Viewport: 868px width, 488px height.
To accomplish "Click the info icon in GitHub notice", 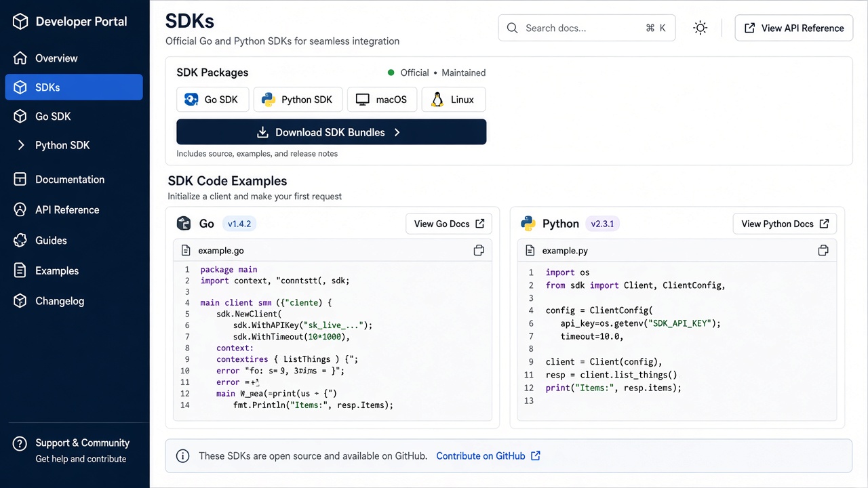I will (x=183, y=456).
